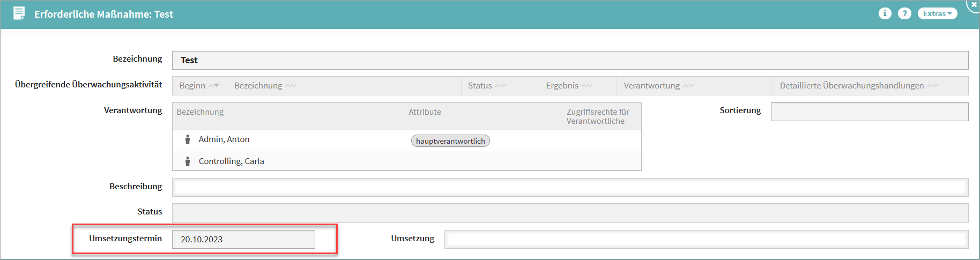Click into the Umsetzung text field

coord(706,239)
